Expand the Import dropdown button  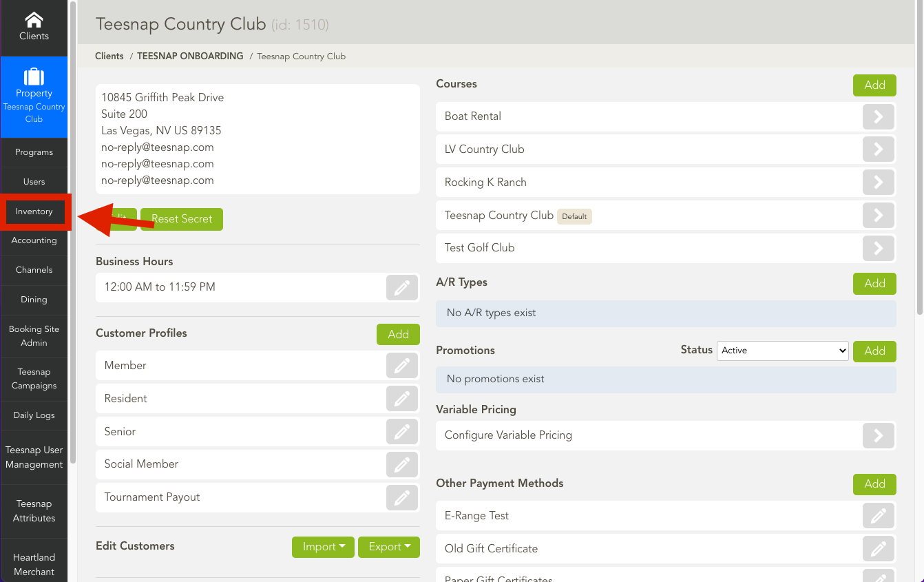tap(324, 547)
